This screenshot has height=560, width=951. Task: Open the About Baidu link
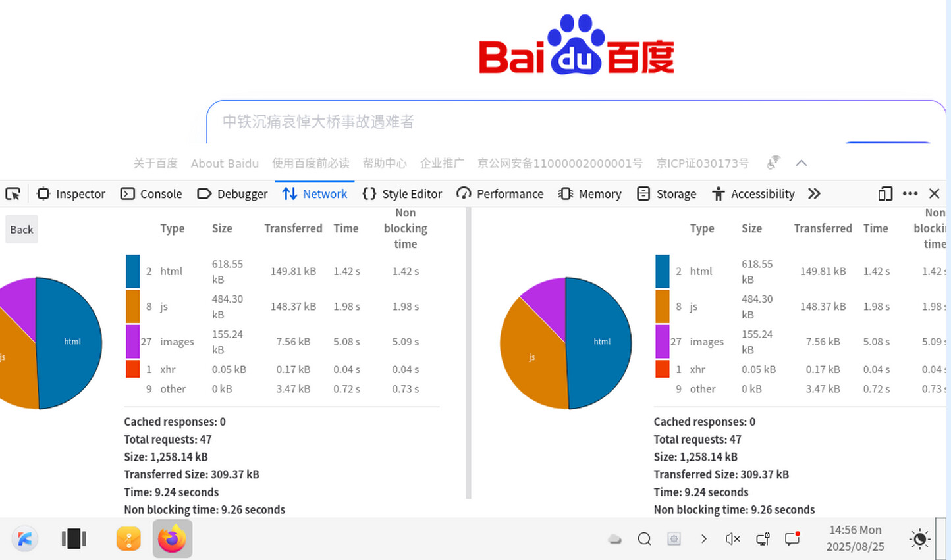tap(225, 163)
